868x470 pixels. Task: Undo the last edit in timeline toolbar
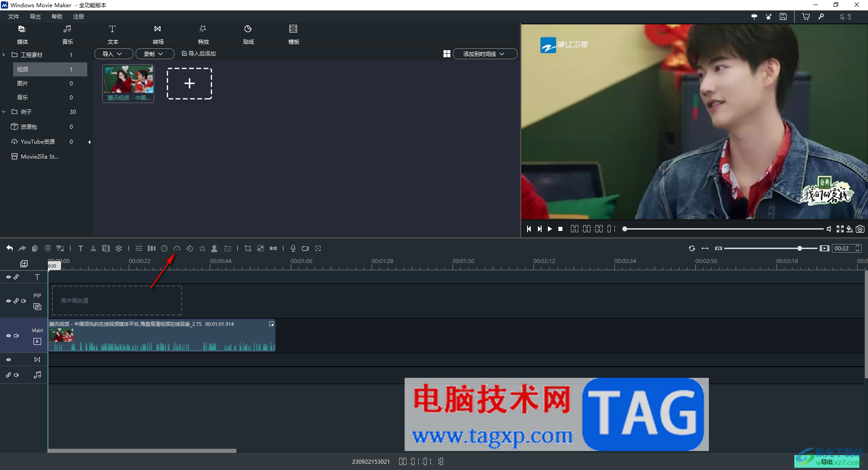[x=9, y=248]
